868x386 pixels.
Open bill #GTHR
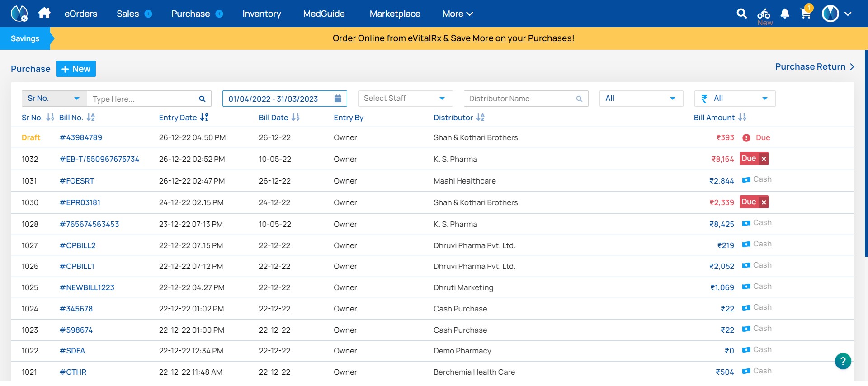[x=73, y=372]
